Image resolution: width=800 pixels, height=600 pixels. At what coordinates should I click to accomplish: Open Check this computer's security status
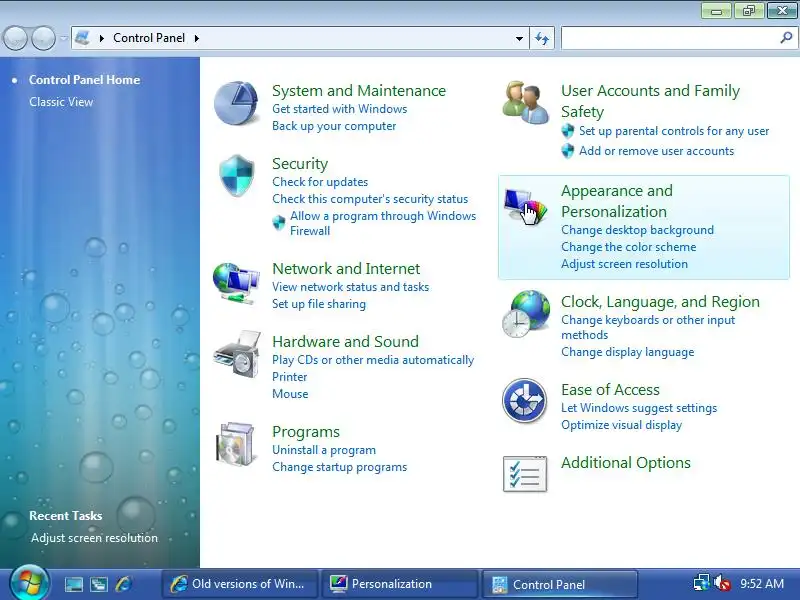coord(370,199)
